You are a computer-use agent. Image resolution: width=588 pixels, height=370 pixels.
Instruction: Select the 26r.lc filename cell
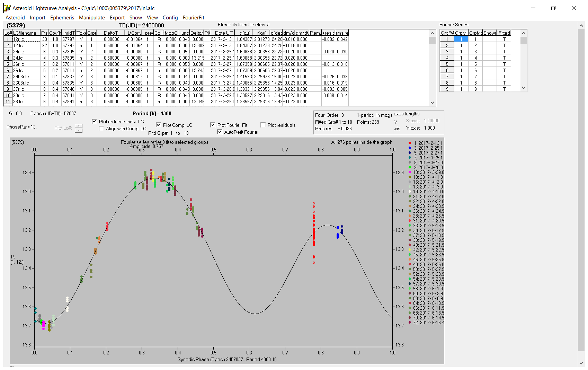(26, 64)
